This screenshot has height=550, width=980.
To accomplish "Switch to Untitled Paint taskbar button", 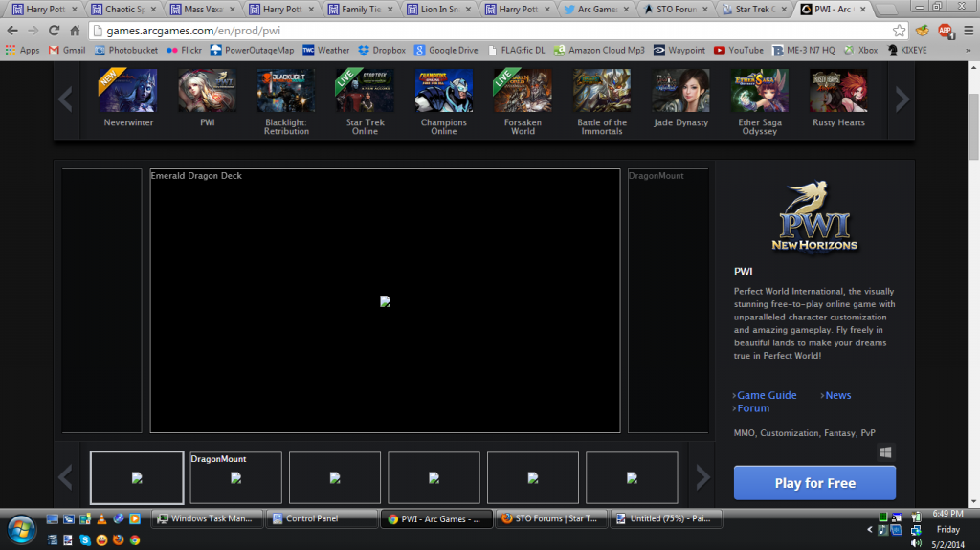I will coord(666,518).
